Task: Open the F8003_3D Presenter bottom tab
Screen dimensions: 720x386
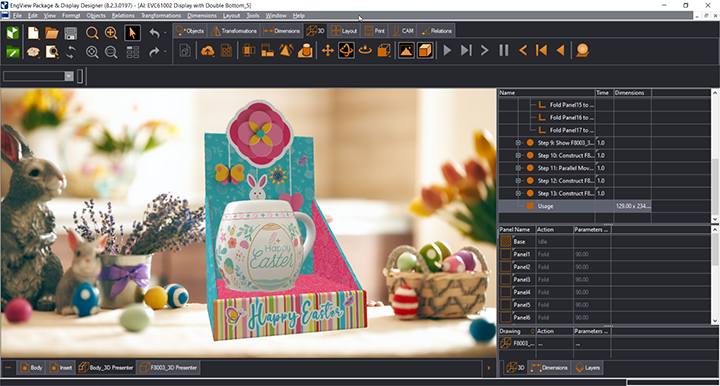Action: point(169,368)
